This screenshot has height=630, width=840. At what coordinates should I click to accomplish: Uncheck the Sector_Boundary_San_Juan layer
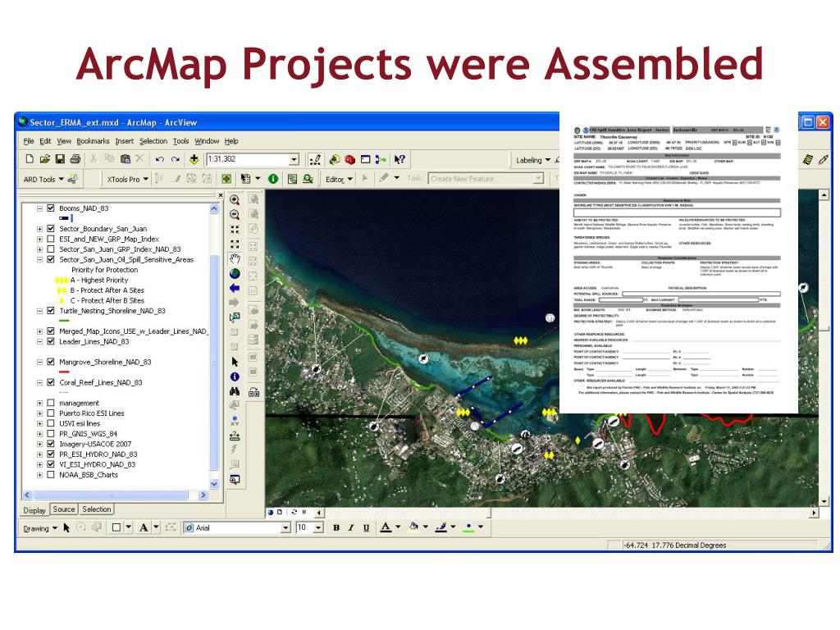pos(51,228)
